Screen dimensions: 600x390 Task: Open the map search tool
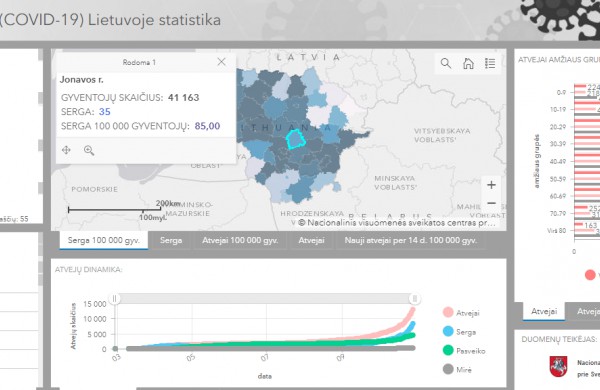[445, 63]
